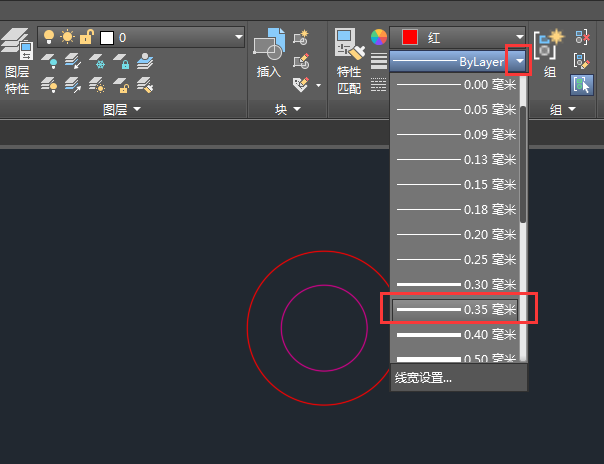Select 0.00 毫米 lineweight
The height and width of the screenshot is (464, 604).
coord(455,85)
